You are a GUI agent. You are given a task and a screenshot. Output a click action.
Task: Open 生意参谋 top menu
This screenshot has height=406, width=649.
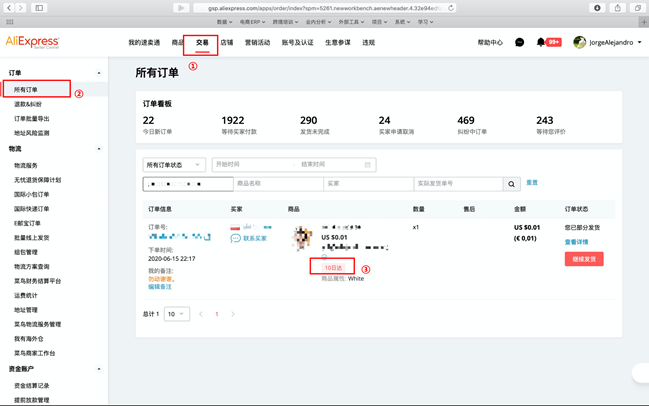[338, 42]
